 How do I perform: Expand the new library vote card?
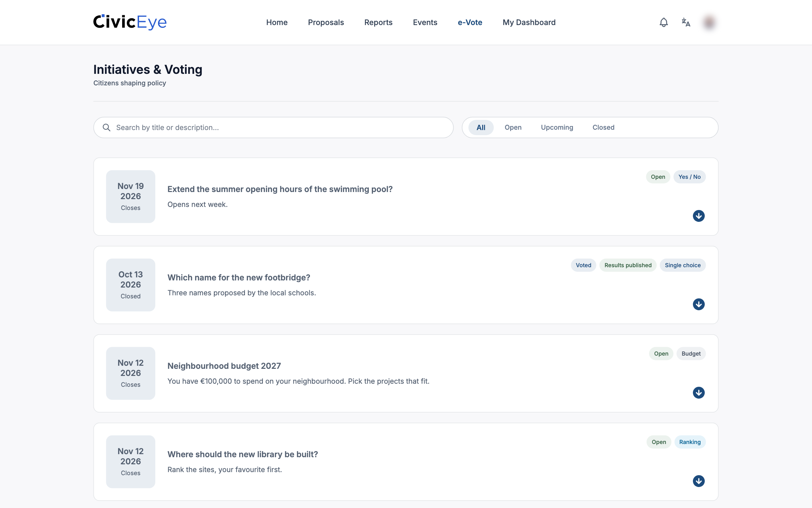698,481
